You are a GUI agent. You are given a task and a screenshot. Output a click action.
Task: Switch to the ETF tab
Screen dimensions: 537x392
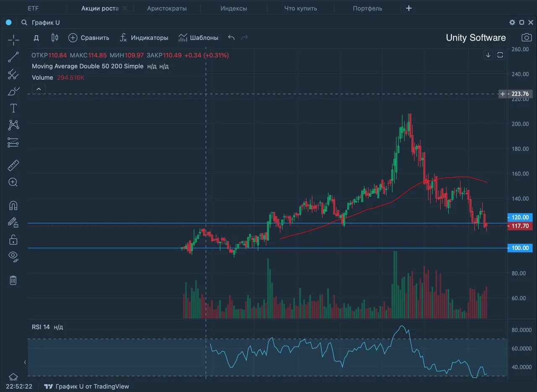tap(33, 8)
